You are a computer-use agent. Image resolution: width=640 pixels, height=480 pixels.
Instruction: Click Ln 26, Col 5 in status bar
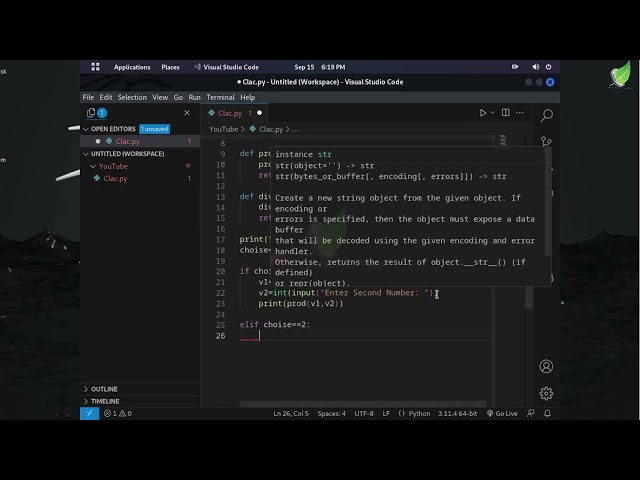pos(291,413)
